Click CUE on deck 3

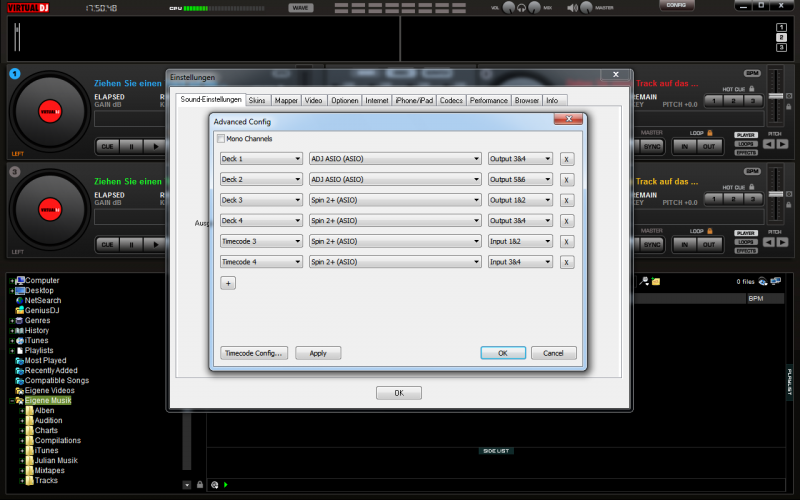point(107,244)
